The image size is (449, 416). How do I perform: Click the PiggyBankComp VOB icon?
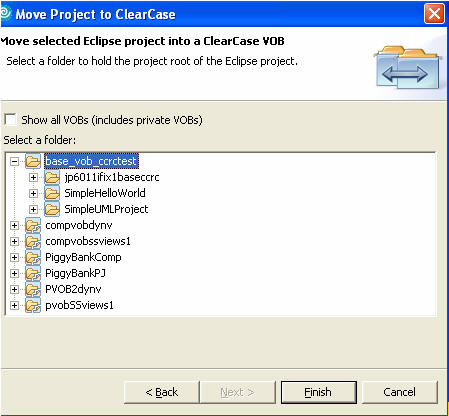pyautogui.click(x=33, y=257)
